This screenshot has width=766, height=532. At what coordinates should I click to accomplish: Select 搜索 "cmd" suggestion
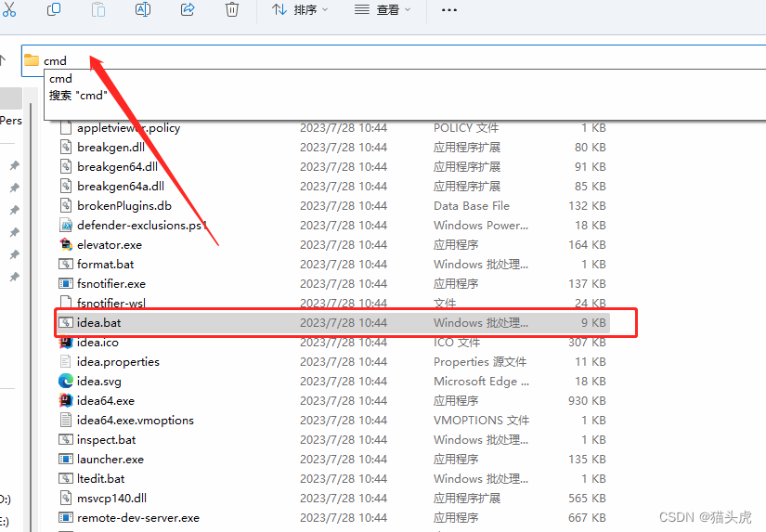[x=78, y=96]
